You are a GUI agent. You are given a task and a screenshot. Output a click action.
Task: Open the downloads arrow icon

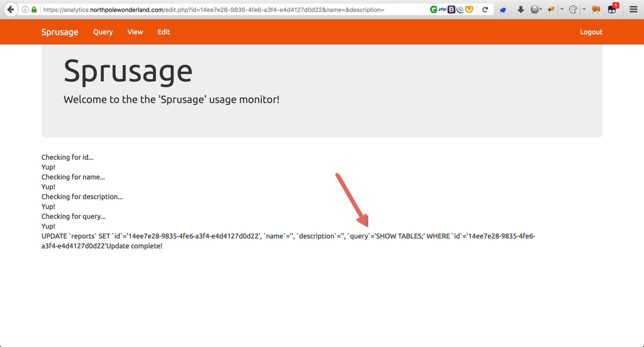[x=520, y=9]
